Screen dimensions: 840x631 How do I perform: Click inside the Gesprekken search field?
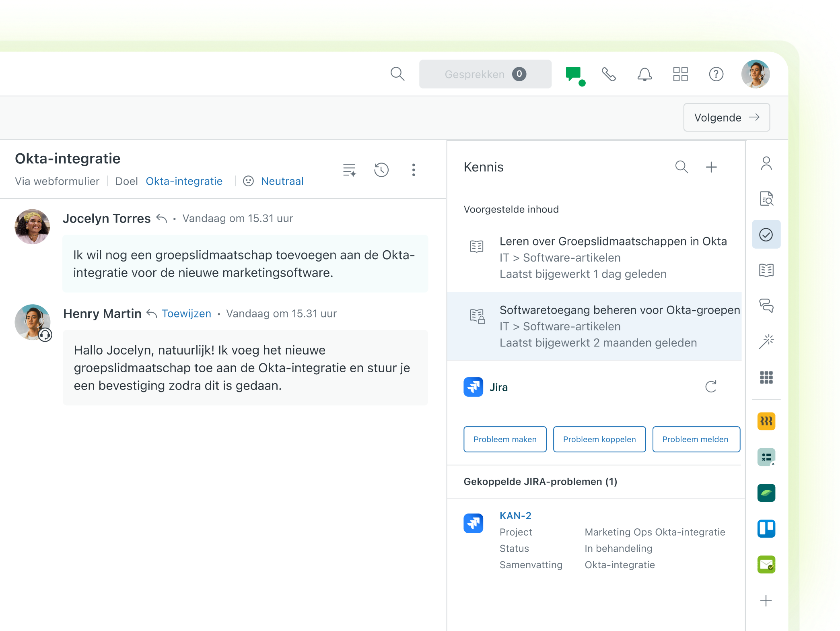[485, 74]
